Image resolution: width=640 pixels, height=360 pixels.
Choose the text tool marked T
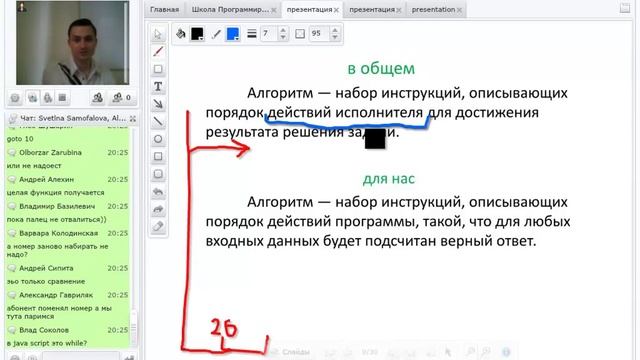[158, 86]
